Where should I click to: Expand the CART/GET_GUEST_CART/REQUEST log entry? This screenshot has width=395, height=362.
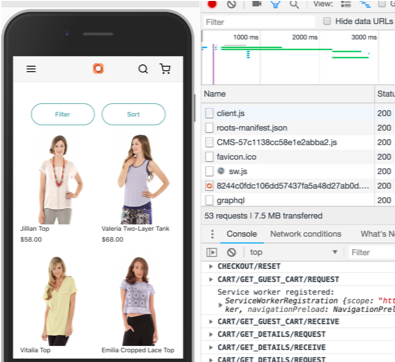pyautogui.click(x=211, y=279)
